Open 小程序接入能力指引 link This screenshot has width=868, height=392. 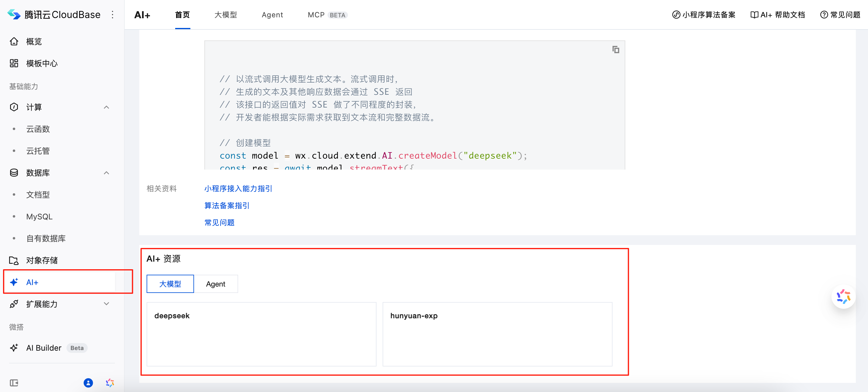pos(238,189)
